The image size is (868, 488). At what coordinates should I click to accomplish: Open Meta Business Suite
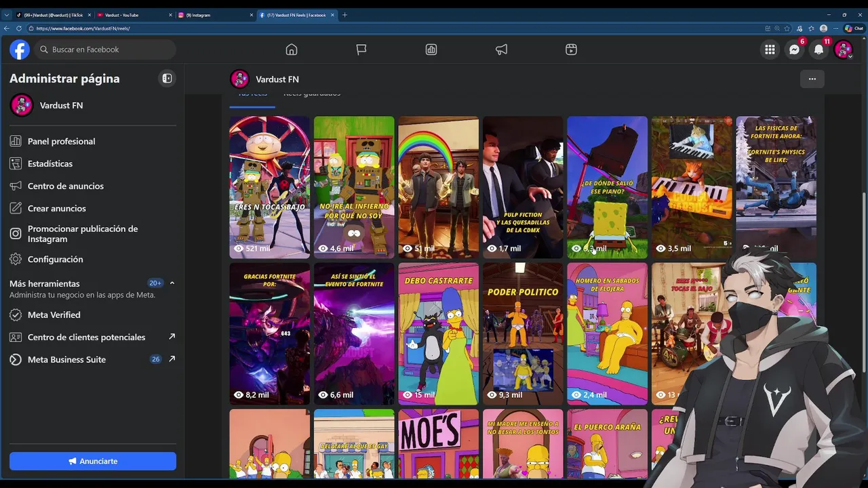(93, 359)
